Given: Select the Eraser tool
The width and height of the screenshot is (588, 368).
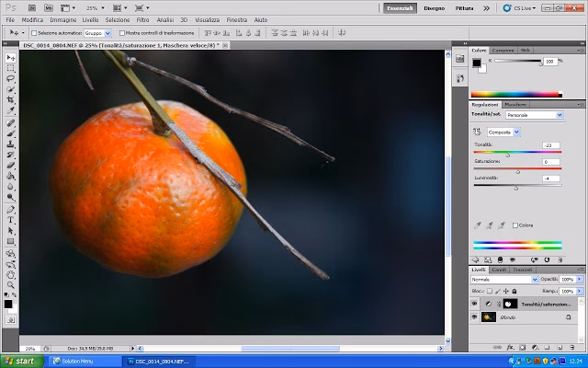Looking at the screenshot, I should [10, 165].
